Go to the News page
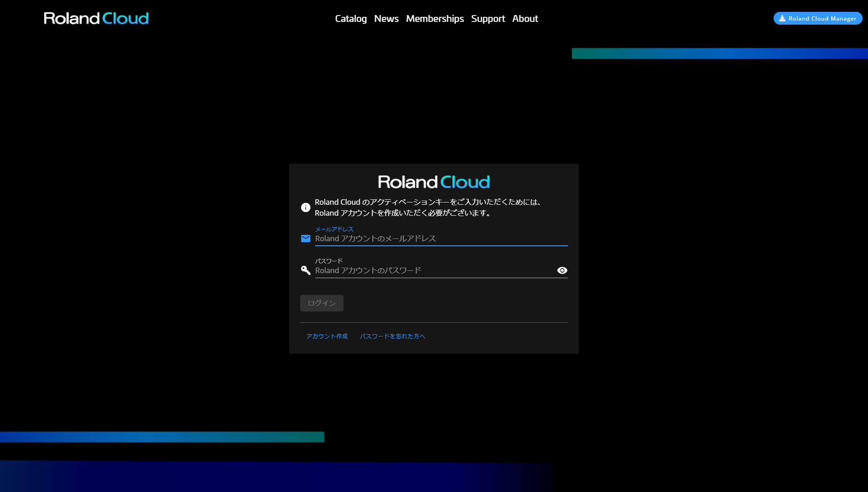Image resolution: width=868 pixels, height=492 pixels. pyautogui.click(x=386, y=19)
